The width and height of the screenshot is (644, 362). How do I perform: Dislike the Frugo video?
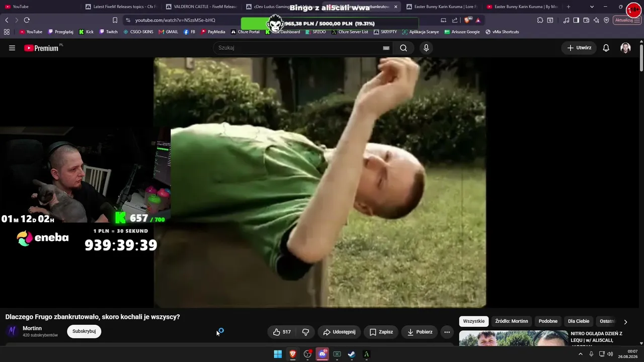305,332
